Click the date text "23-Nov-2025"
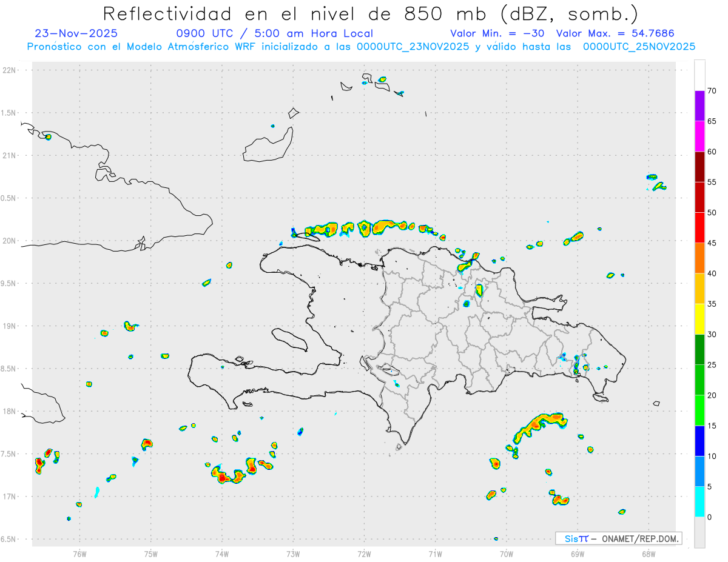The width and height of the screenshot is (728, 562). tap(76, 33)
